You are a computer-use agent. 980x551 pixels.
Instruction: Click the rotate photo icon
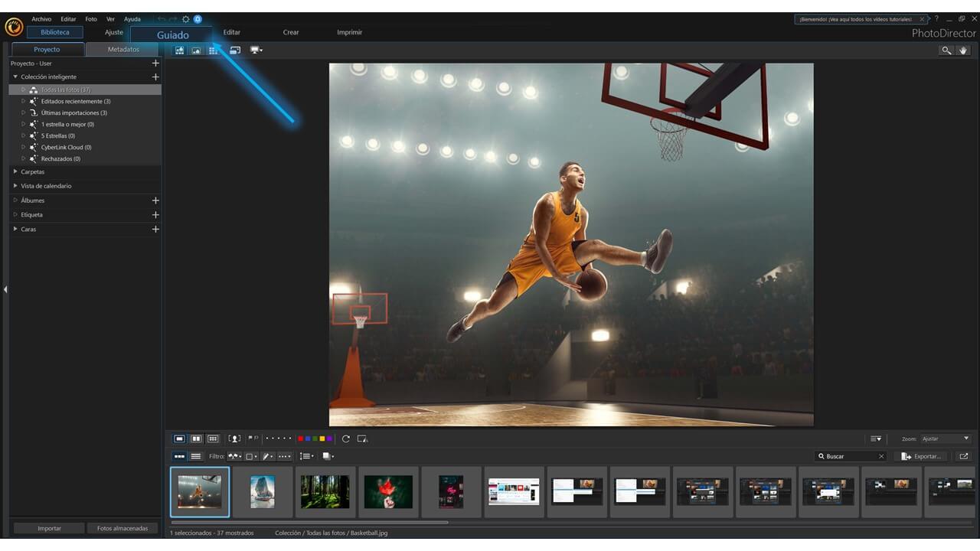click(346, 439)
